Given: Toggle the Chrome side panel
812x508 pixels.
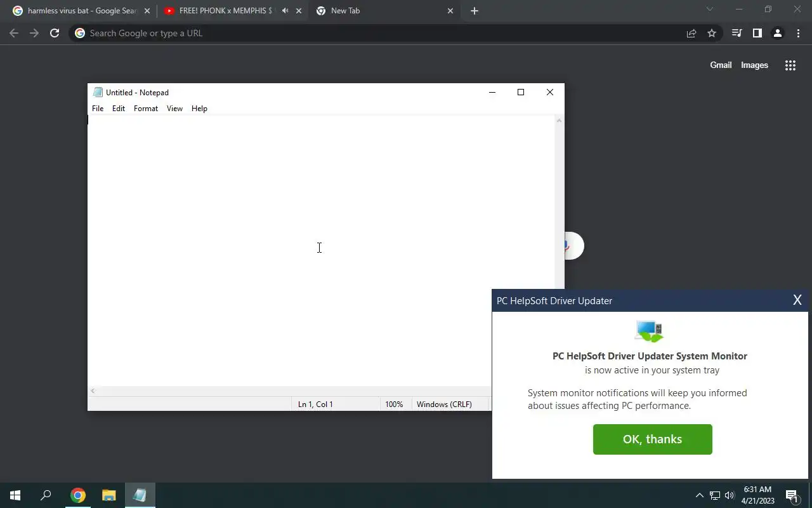Looking at the screenshot, I should point(757,33).
